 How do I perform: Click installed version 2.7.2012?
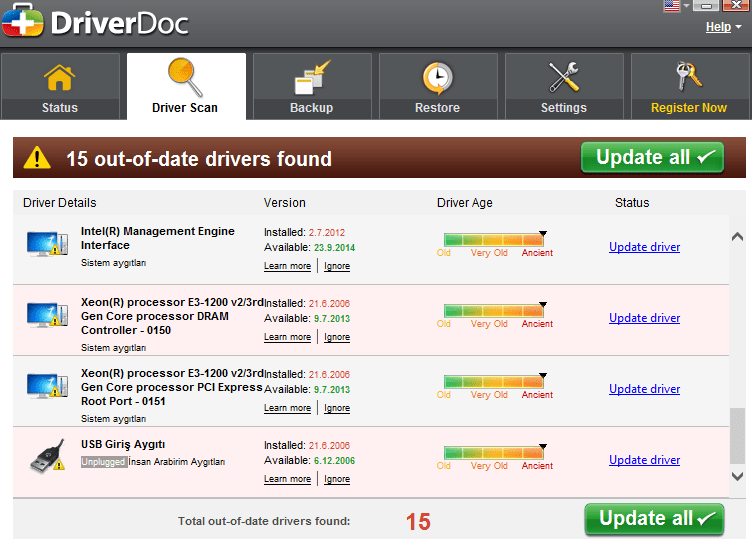point(327,233)
